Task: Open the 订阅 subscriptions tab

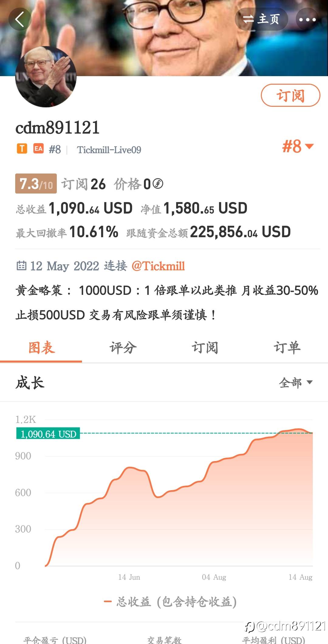Action: click(205, 348)
